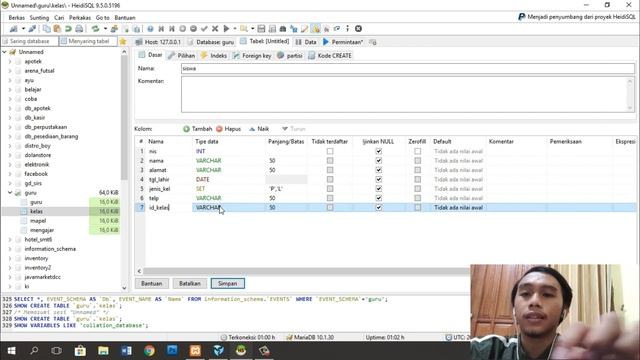Click the blue help icon in toolbar
Viewport: 640px width, 360px height.
(x=150, y=29)
